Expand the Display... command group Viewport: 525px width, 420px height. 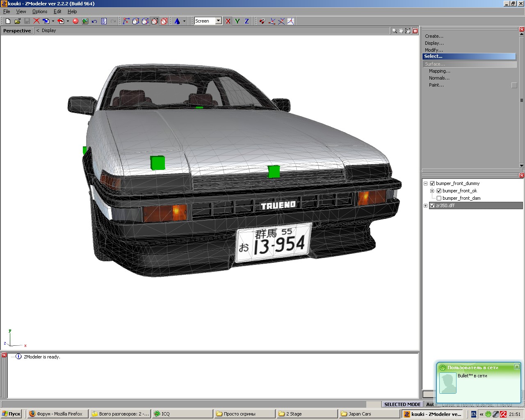click(434, 43)
